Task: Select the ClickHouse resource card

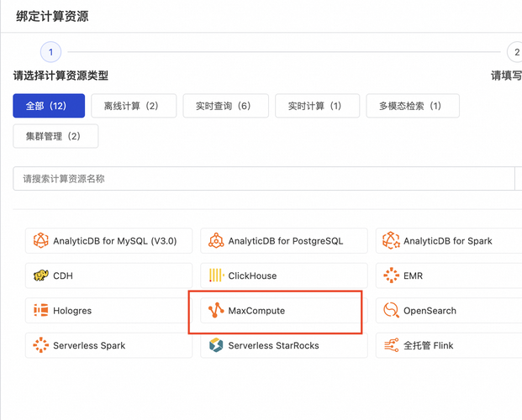Action: 284,276
